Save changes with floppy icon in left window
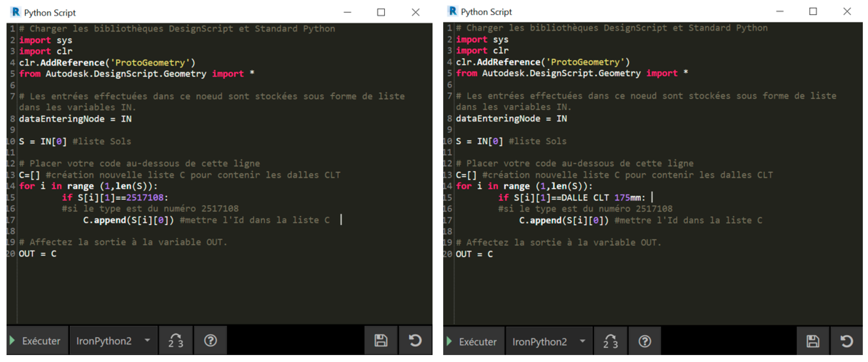Viewport: 868px width, 362px height. point(381,341)
